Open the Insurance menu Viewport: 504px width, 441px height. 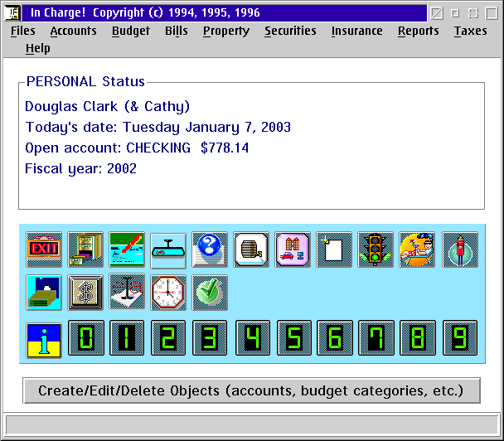pos(357,31)
